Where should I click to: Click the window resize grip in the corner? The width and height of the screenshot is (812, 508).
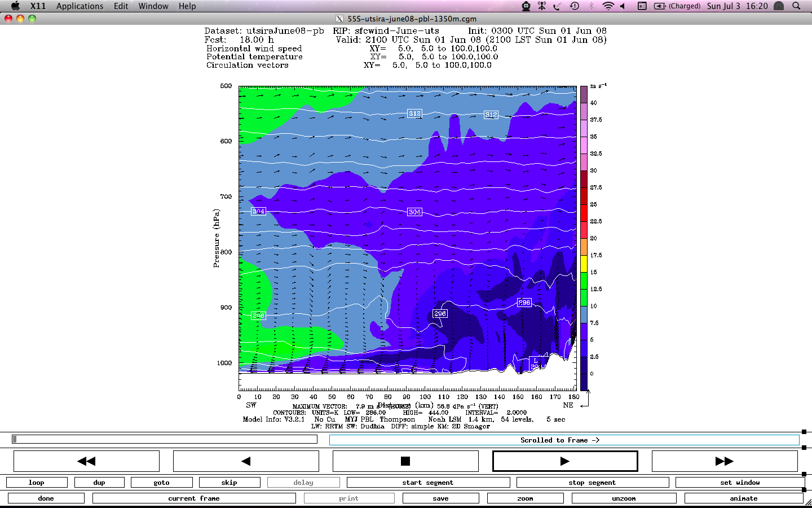[x=807, y=502]
